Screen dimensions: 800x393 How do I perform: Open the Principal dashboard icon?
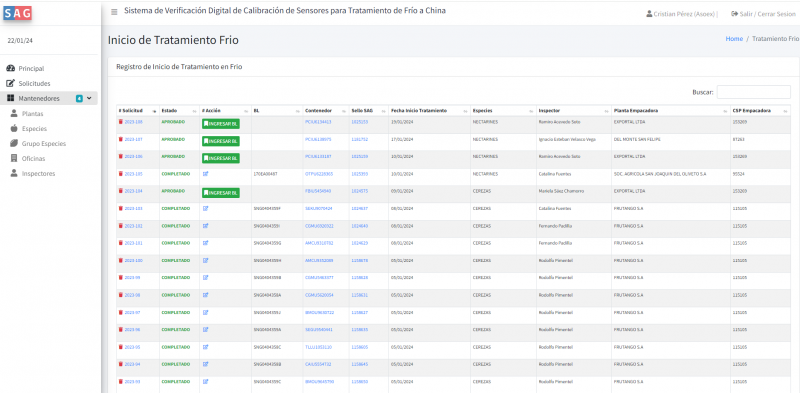coord(10,68)
